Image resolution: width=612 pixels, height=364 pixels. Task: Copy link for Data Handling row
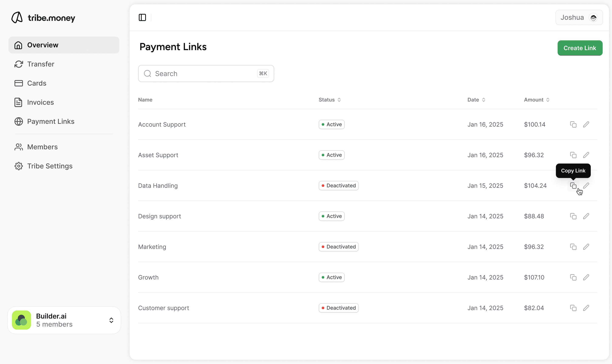point(573,186)
